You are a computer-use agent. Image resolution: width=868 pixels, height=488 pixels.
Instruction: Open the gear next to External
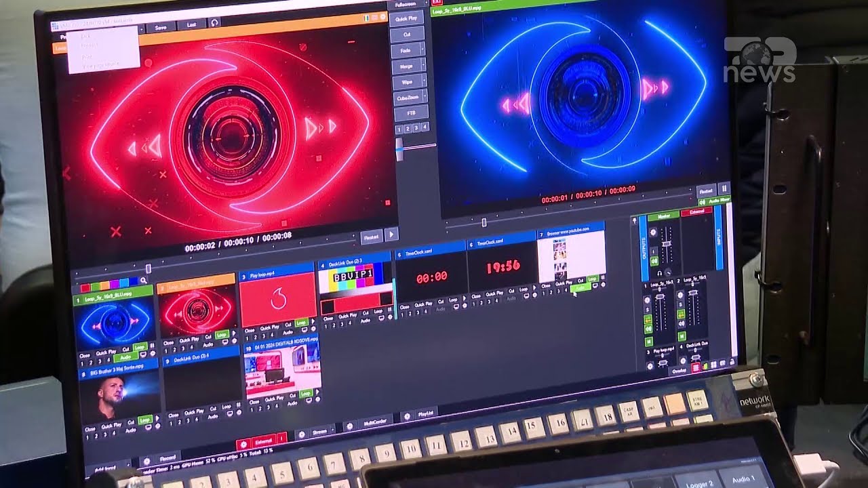coord(243,445)
